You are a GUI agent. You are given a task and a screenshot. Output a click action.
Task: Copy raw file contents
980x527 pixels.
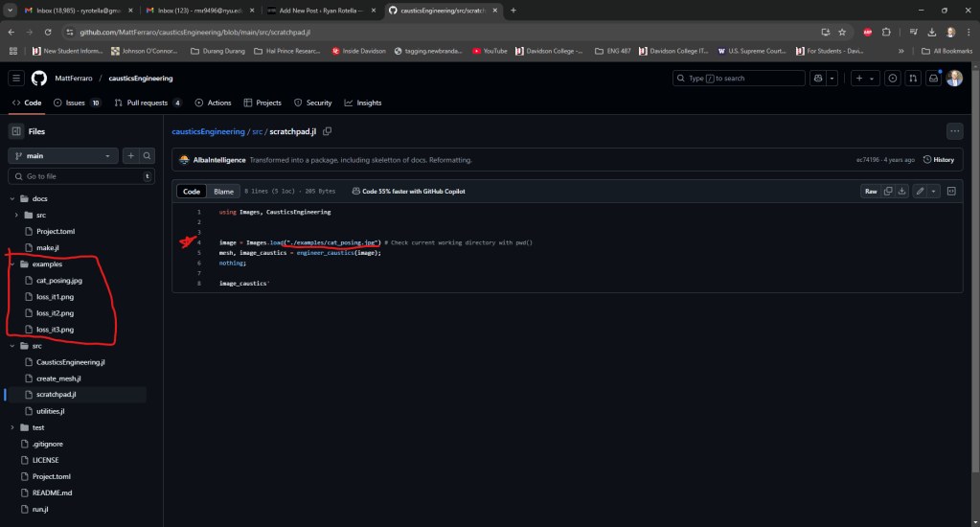coord(888,192)
